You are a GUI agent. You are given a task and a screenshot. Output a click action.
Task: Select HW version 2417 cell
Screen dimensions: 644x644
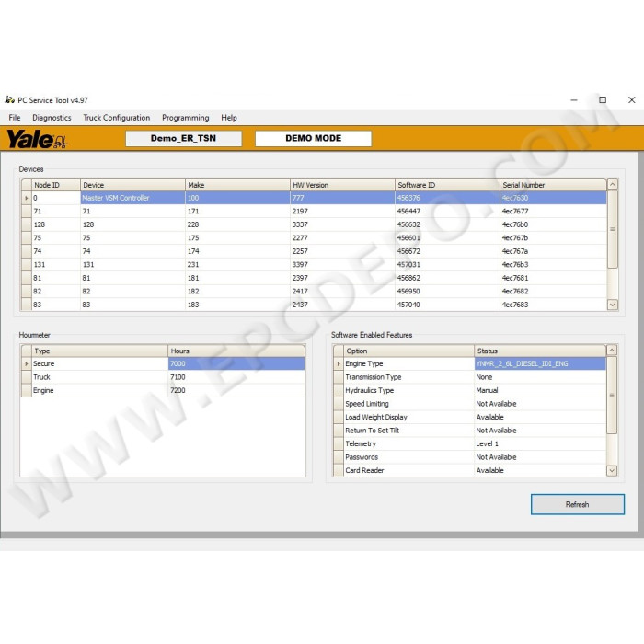pos(342,292)
